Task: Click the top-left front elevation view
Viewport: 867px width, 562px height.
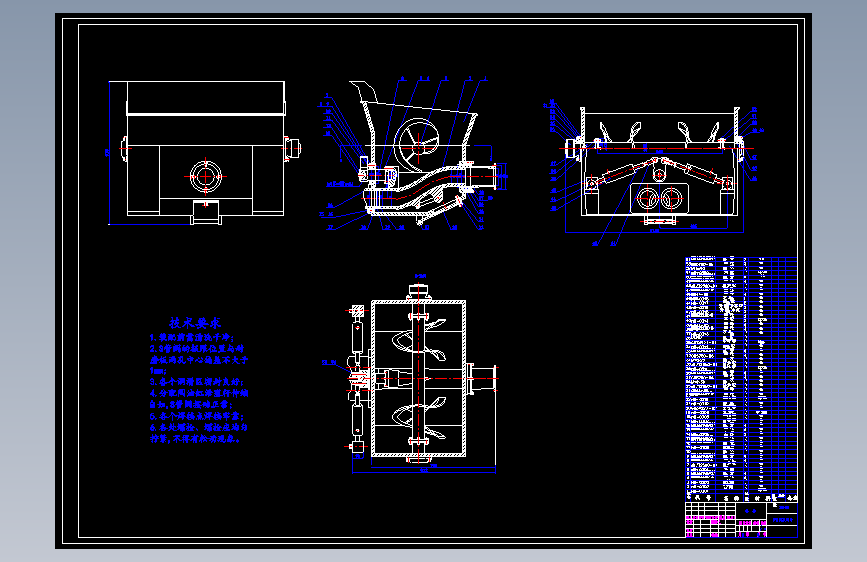Action: point(205,153)
